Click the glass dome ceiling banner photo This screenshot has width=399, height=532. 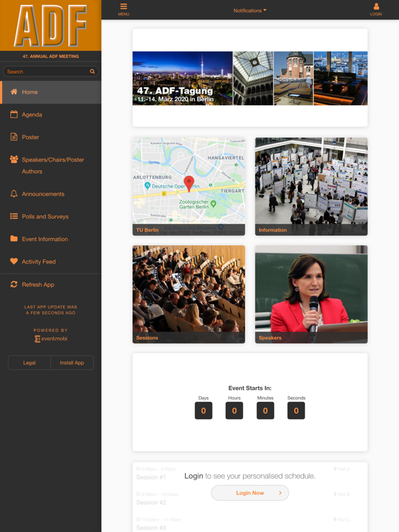click(253, 78)
